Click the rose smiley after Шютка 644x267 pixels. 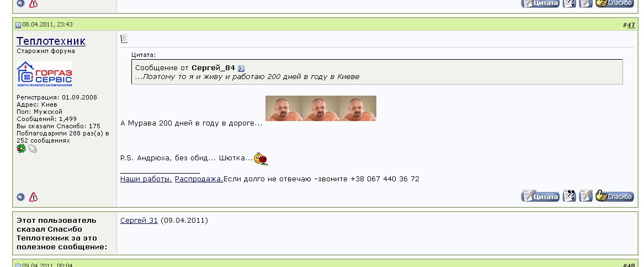pos(261,159)
